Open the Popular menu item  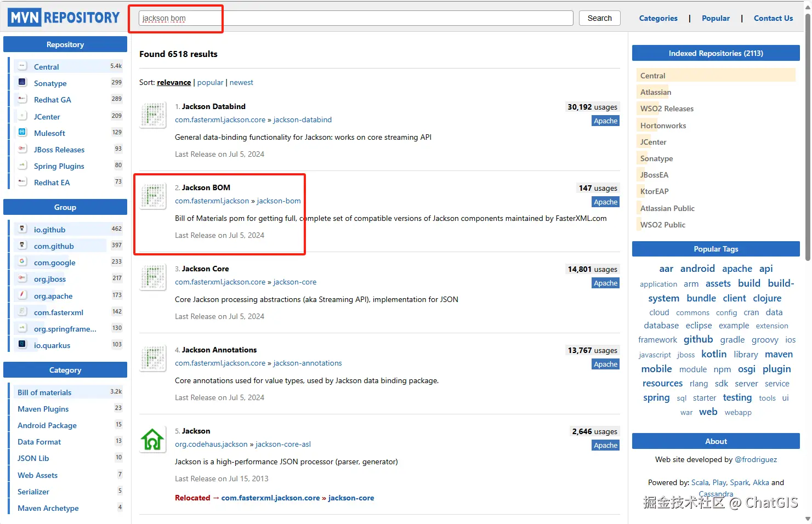(716, 18)
